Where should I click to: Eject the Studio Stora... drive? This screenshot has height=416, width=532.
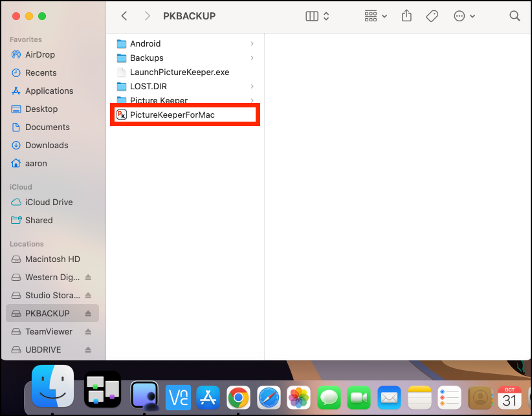point(88,295)
